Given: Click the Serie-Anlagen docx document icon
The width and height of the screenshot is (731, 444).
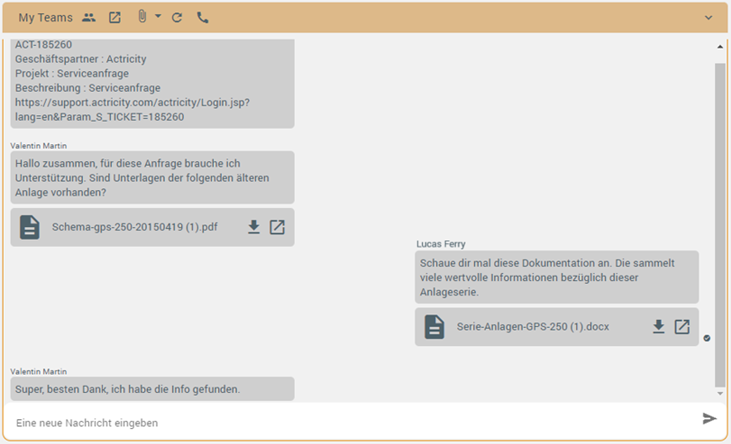Looking at the screenshot, I should tap(434, 326).
